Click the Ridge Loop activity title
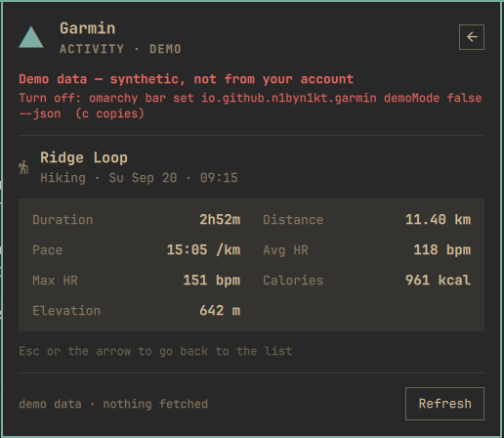The width and height of the screenshot is (504, 438). (x=84, y=157)
